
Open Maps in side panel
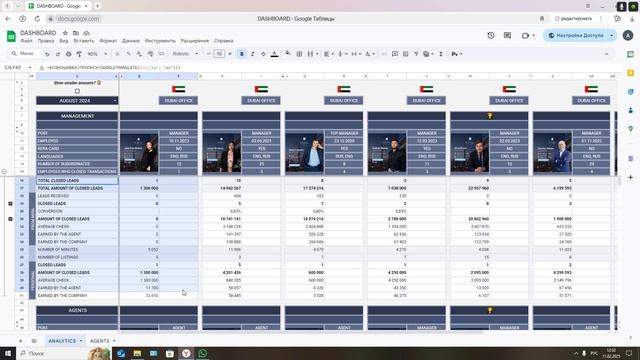click(631, 129)
